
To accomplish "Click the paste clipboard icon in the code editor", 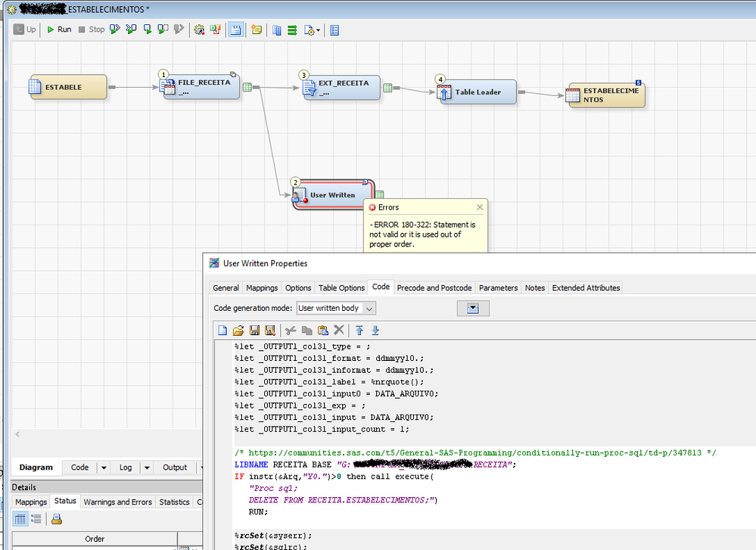I will pos(323,330).
